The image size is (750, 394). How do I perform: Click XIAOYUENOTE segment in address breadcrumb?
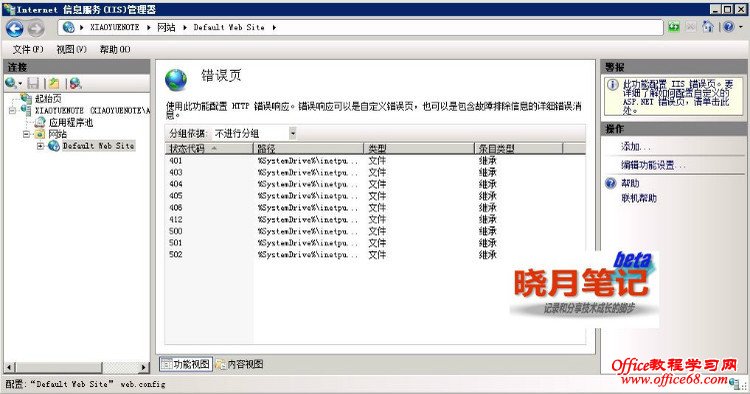point(115,28)
